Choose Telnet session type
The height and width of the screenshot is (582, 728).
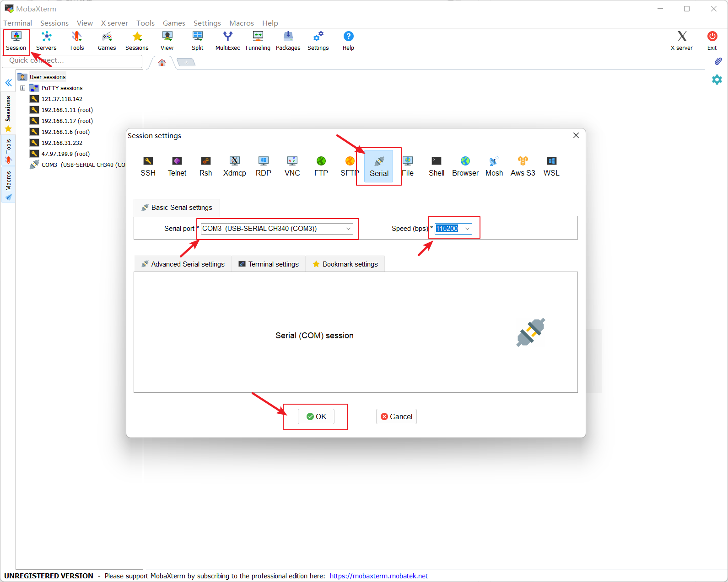coord(177,166)
